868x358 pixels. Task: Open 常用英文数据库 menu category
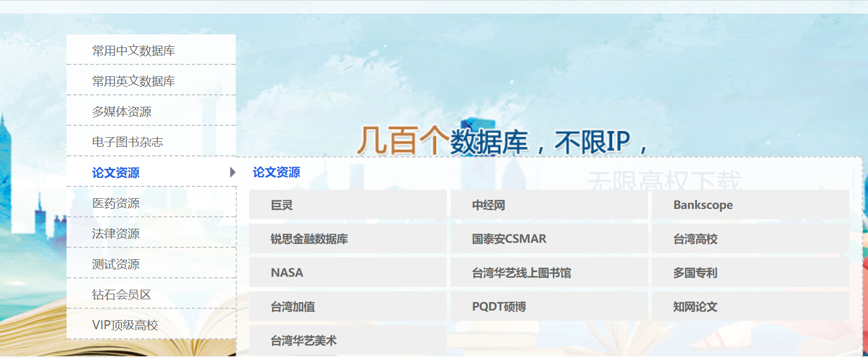(151, 81)
